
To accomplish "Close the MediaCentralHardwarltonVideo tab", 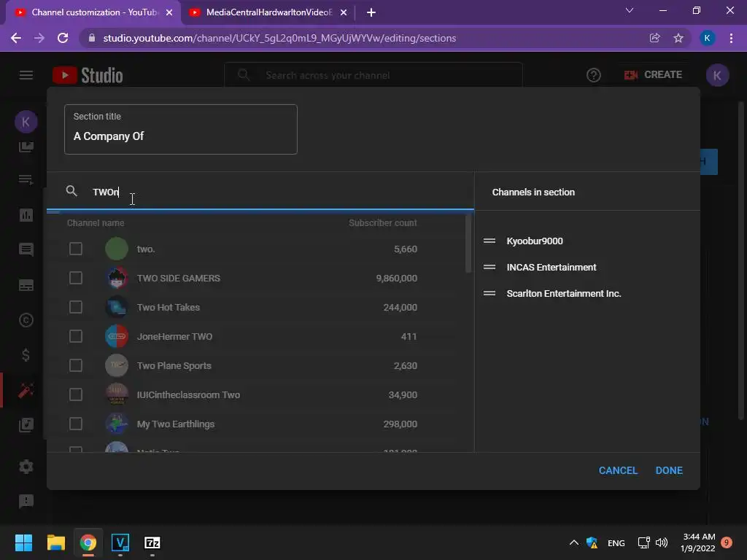I will point(344,13).
